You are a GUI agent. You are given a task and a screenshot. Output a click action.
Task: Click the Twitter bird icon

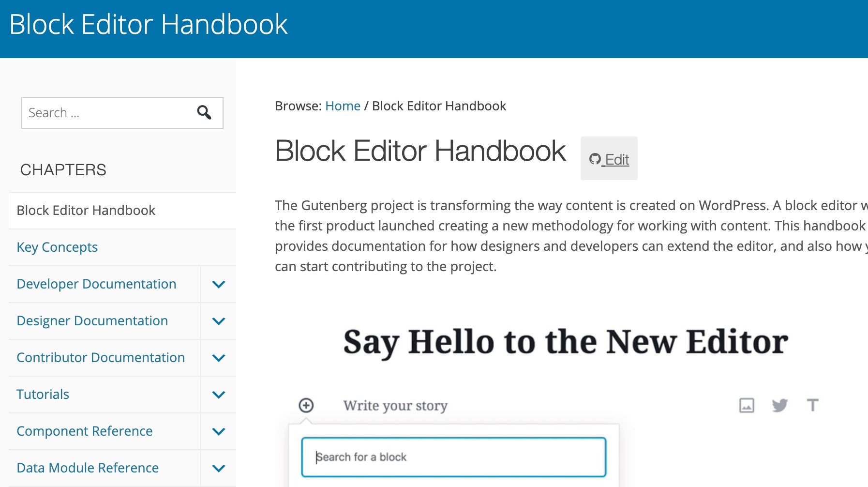779,405
